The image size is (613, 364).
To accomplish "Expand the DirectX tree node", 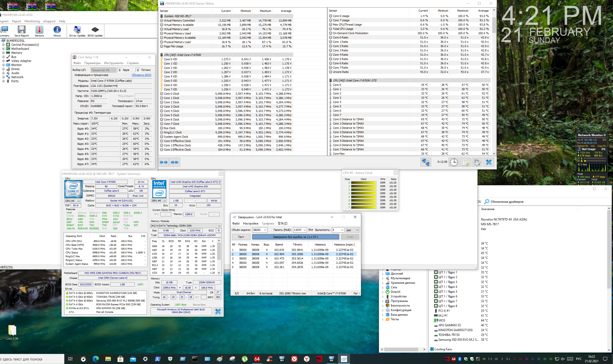I will pos(383,292).
